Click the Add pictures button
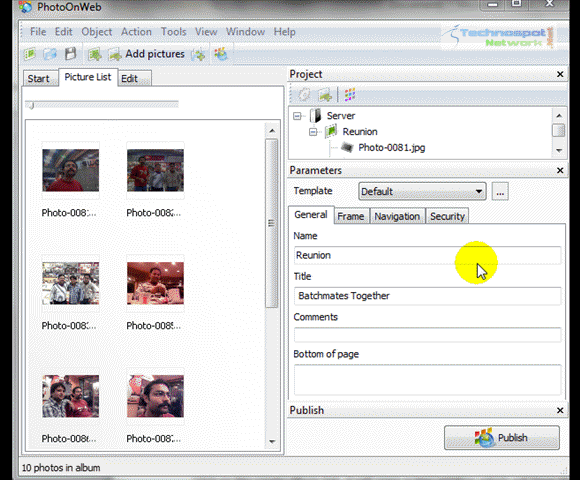 (146, 54)
